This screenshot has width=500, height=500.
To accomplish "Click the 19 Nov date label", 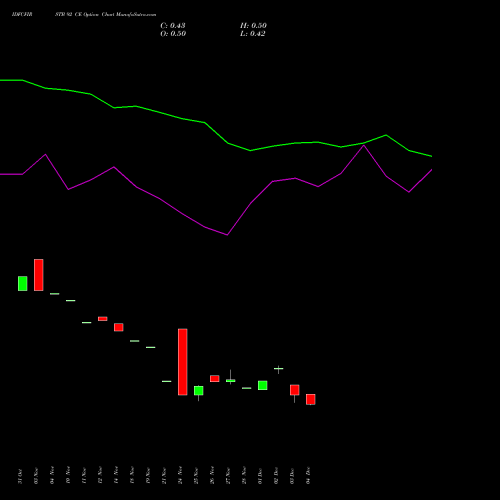I will 148,476.
